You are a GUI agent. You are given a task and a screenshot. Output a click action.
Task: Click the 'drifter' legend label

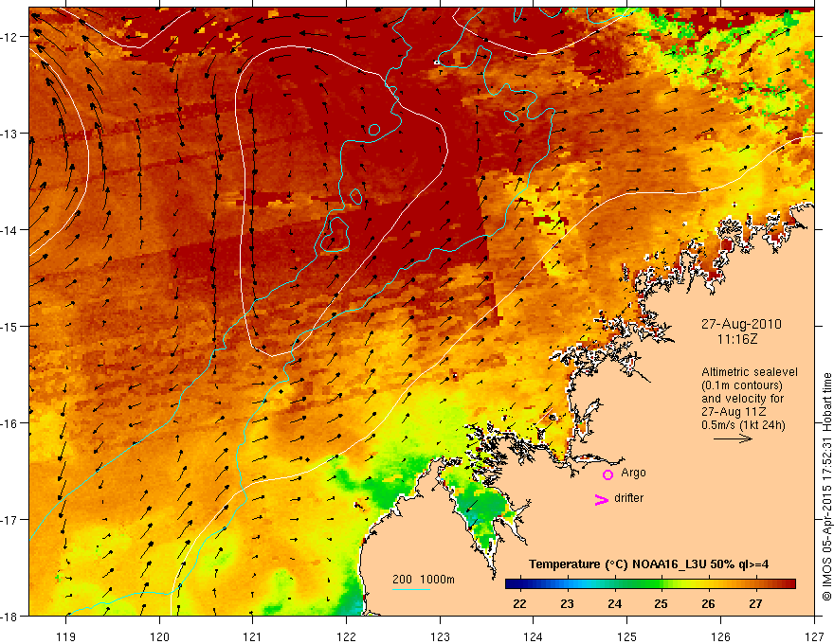pos(628,498)
